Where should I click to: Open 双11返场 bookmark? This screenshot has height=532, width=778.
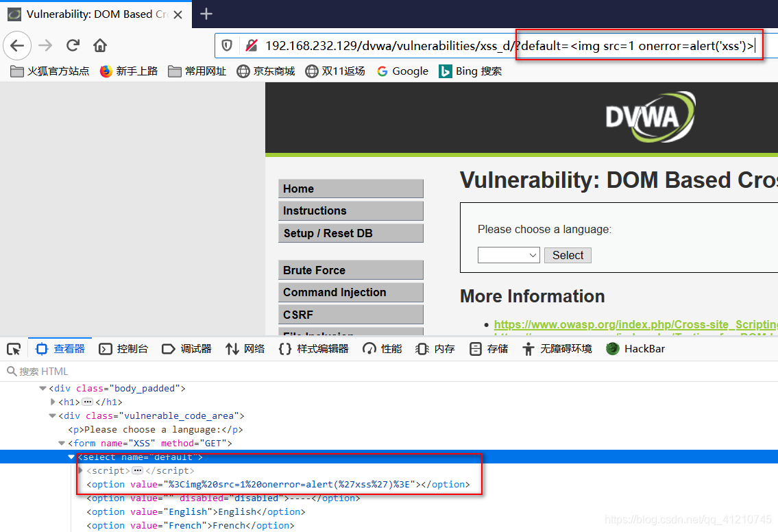[x=335, y=71]
